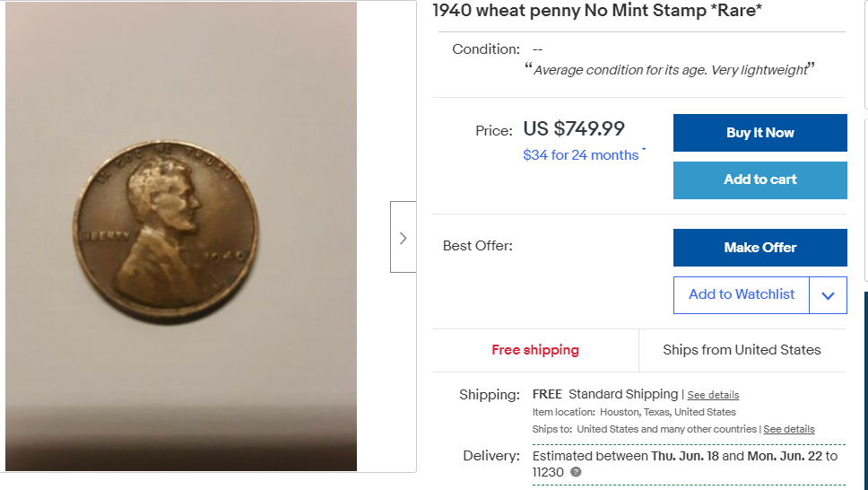Click the estimated delivery date text

683,456
